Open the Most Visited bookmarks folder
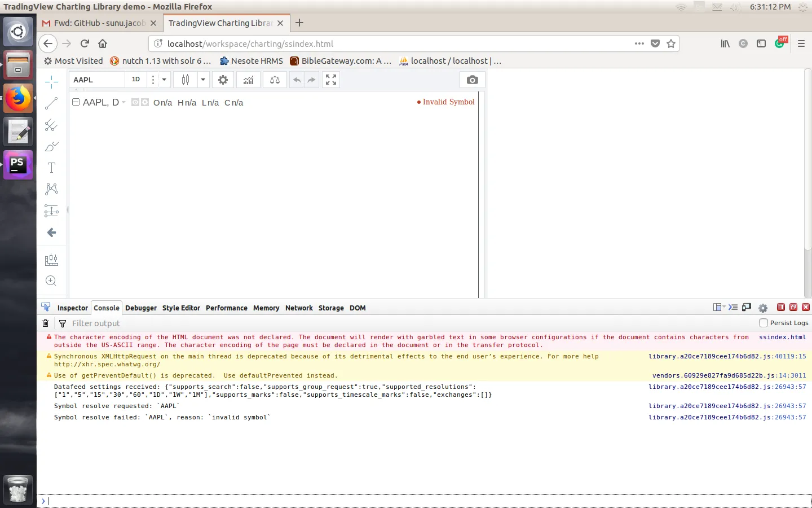The width and height of the screenshot is (812, 508). coord(73,61)
